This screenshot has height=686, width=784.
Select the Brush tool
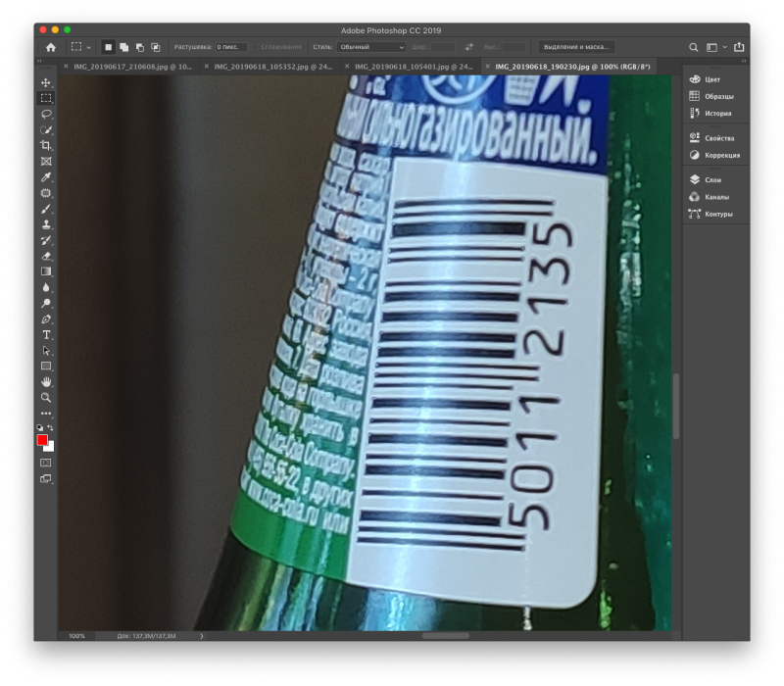[x=46, y=209]
